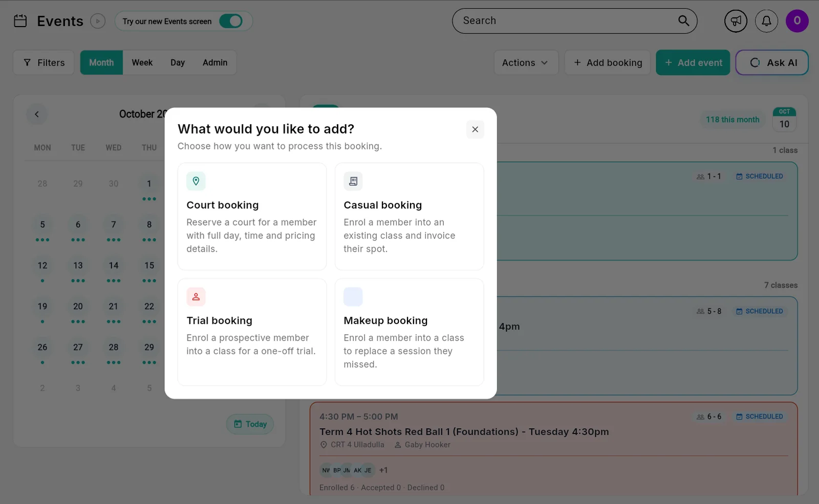Click SCHEDULED status on the 4:30 PM class
This screenshot has height=504, width=819.
pyautogui.click(x=760, y=417)
